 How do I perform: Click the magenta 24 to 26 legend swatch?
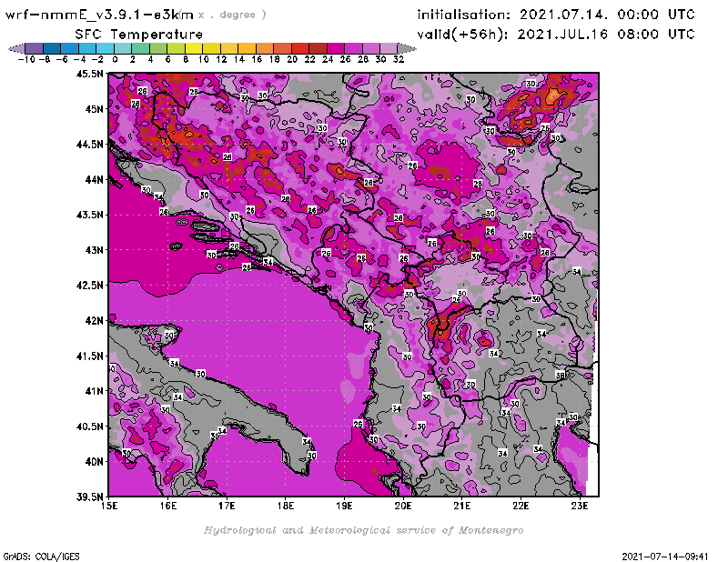336,48
